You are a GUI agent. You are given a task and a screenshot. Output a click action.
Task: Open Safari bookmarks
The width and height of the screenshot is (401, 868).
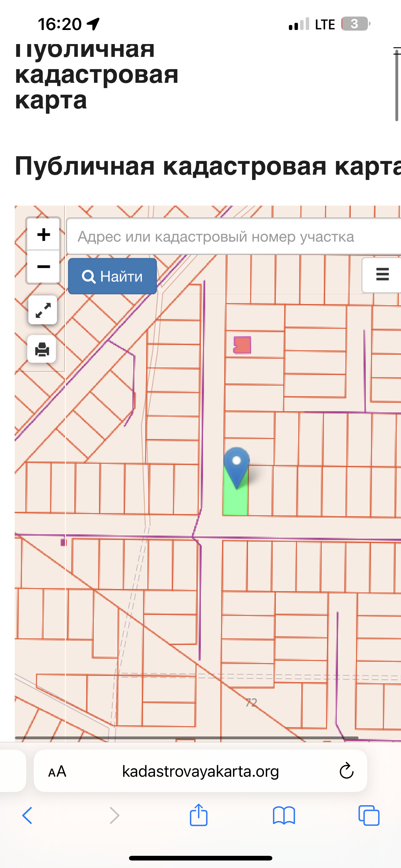coord(284,816)
